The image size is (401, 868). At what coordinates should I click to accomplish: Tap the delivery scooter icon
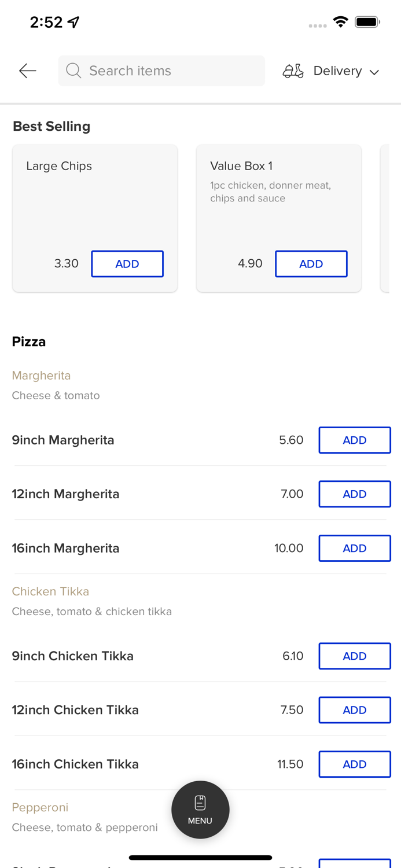point(293,71)
